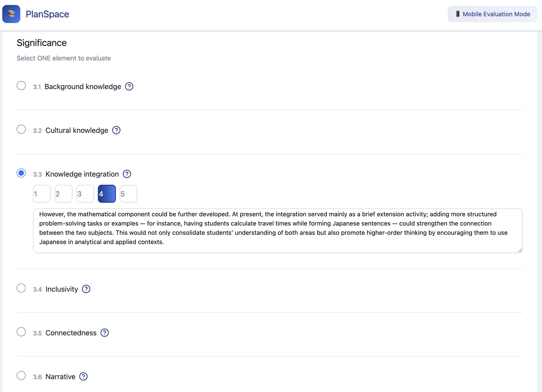The height and width of the screenshot is (392, 542).
Task: Open help icon for Background knowledge
Action: coord(129,87)
